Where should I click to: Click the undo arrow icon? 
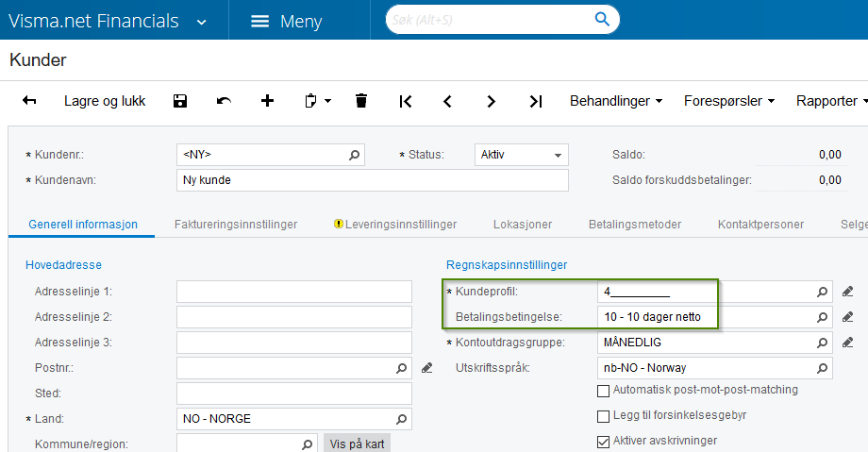(224, 101)
